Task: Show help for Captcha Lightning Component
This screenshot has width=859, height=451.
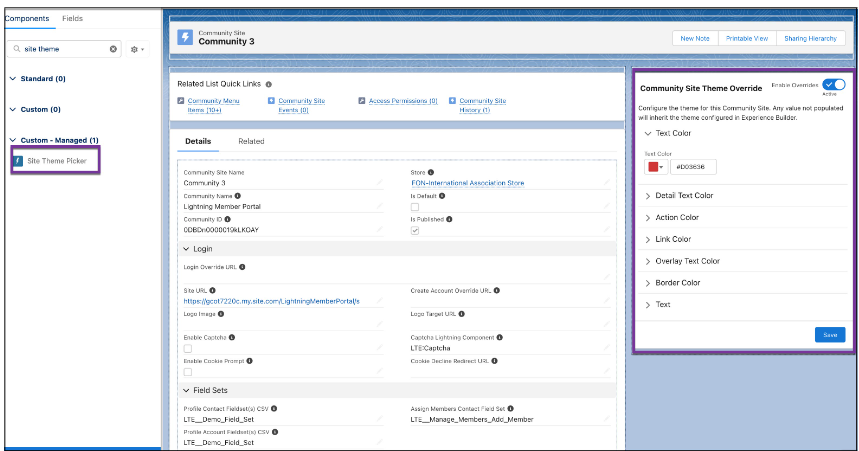Action: [500, 338]
